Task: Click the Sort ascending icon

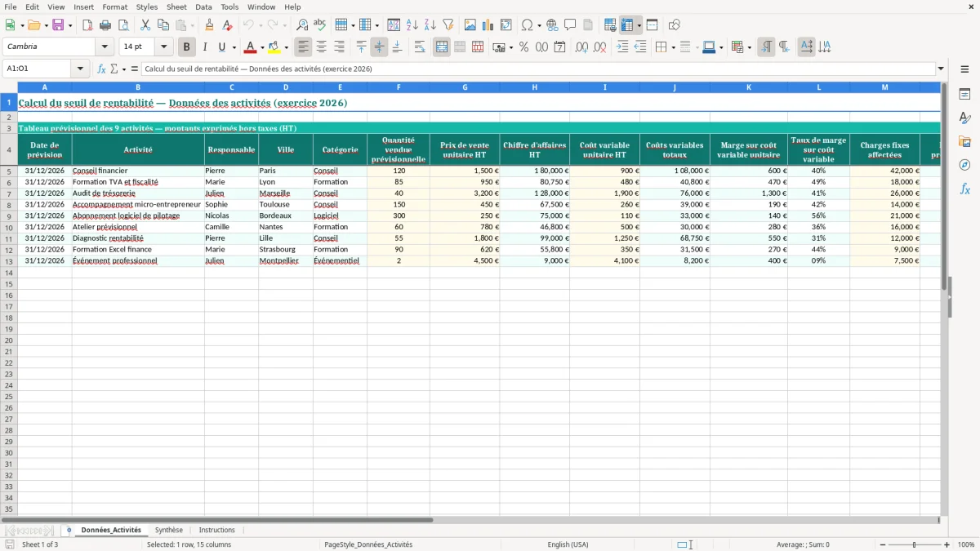Action: point(412,25)
